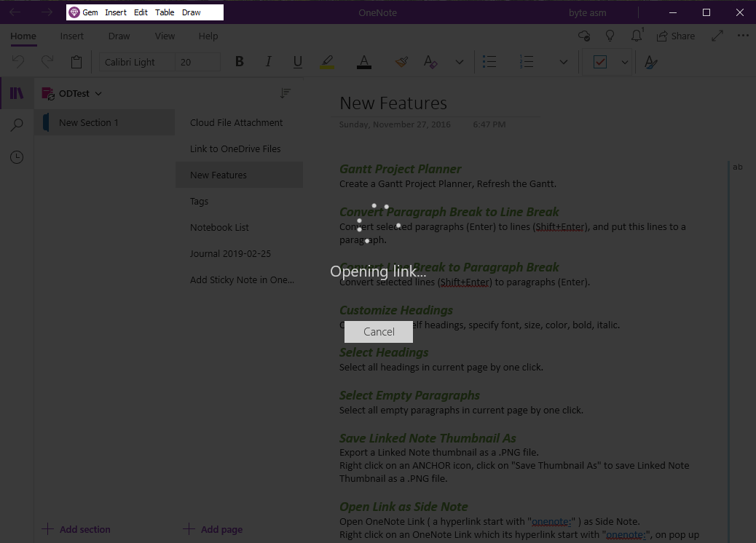Open the Gem Table menu
756x543 pixels.
click(165, 12)
